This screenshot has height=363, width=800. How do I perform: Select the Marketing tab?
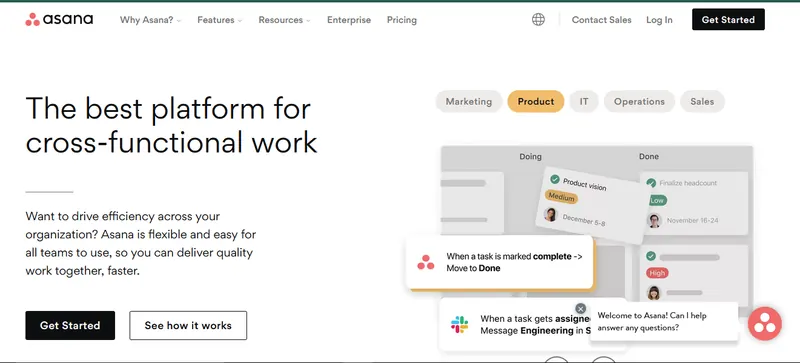click(x=469, y=101)
